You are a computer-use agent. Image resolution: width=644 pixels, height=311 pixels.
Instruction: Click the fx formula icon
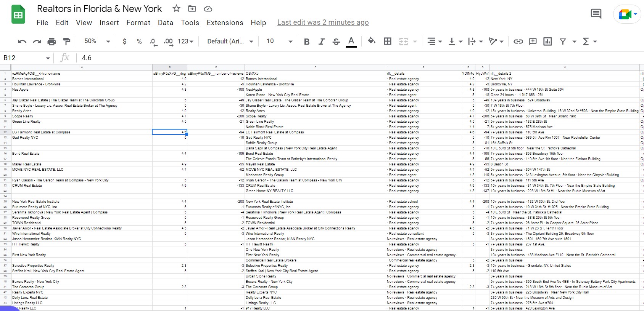pos(65,58)
